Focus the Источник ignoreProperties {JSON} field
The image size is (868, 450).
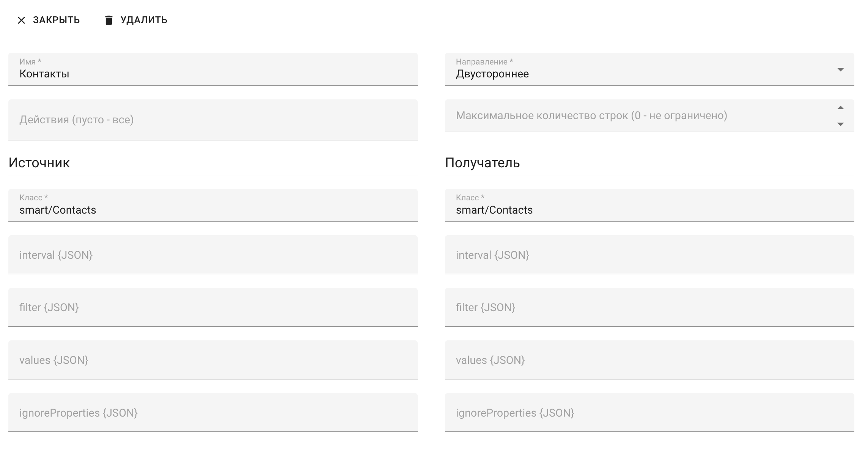(212, 413)
